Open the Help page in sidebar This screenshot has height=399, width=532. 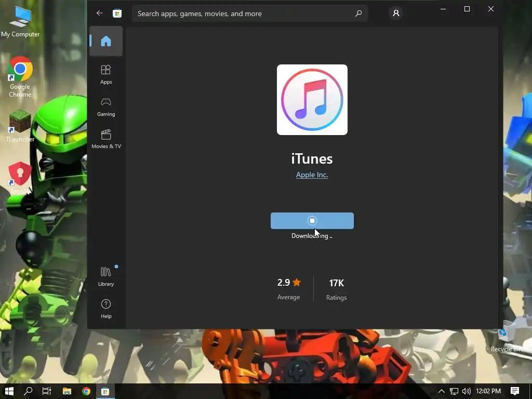point(106,309)
